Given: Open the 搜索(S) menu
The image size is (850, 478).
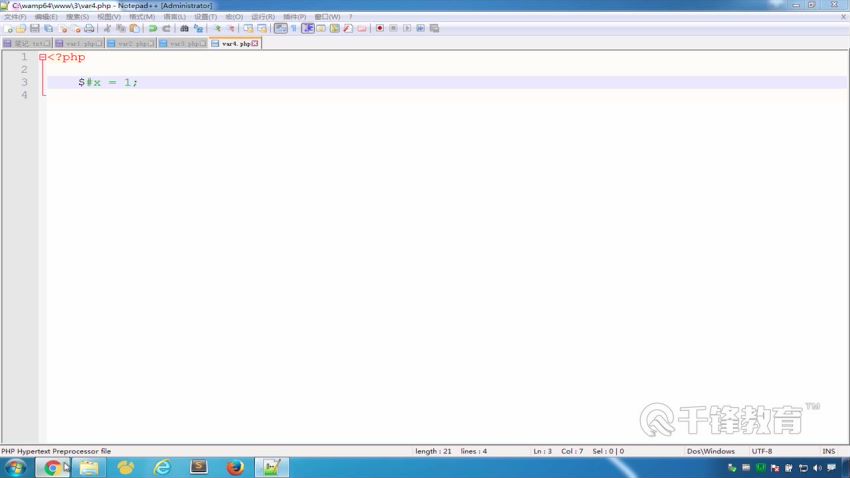Looking at the screenshot, I should click(x=78, y=17).
